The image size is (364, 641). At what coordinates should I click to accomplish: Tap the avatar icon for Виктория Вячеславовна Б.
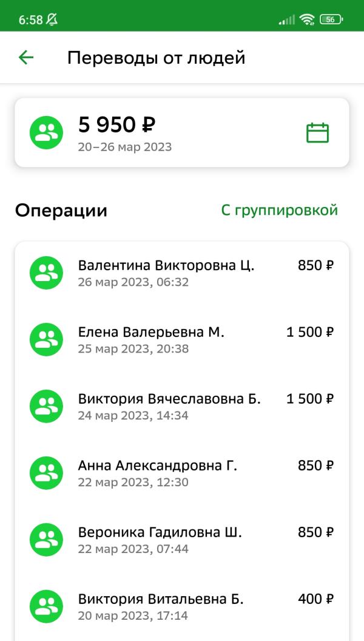point(46,406)
